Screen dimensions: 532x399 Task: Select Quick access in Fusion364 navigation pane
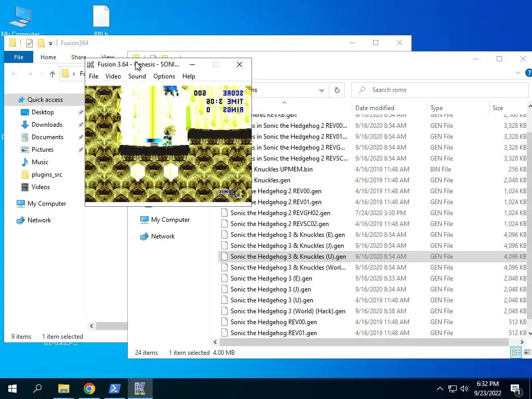point(45,100)
